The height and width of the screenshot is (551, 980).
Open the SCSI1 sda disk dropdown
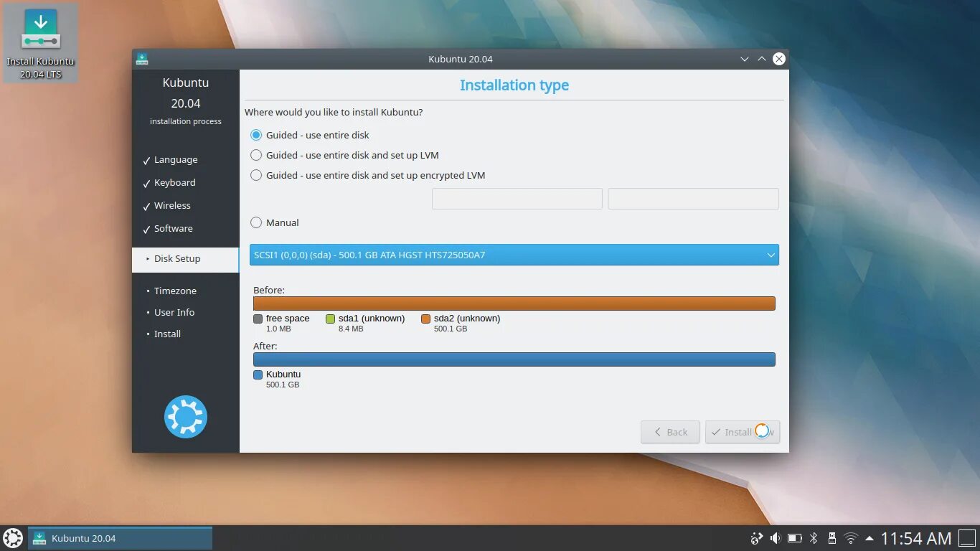pos(514,255)
